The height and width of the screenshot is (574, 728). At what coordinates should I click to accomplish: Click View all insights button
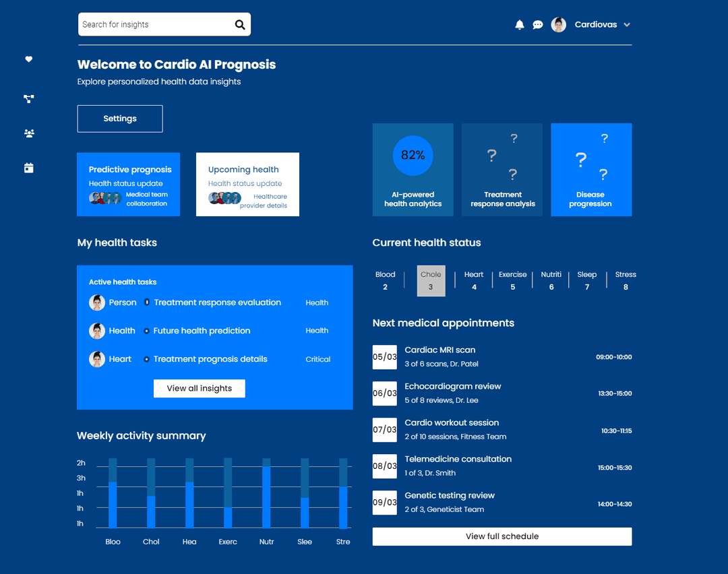[x=200, y=389]
